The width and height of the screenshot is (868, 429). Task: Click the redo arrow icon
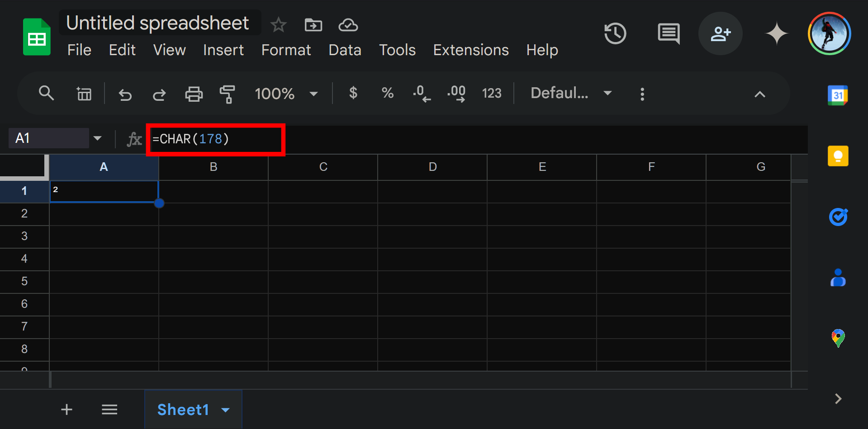click(x=159, y=94)
